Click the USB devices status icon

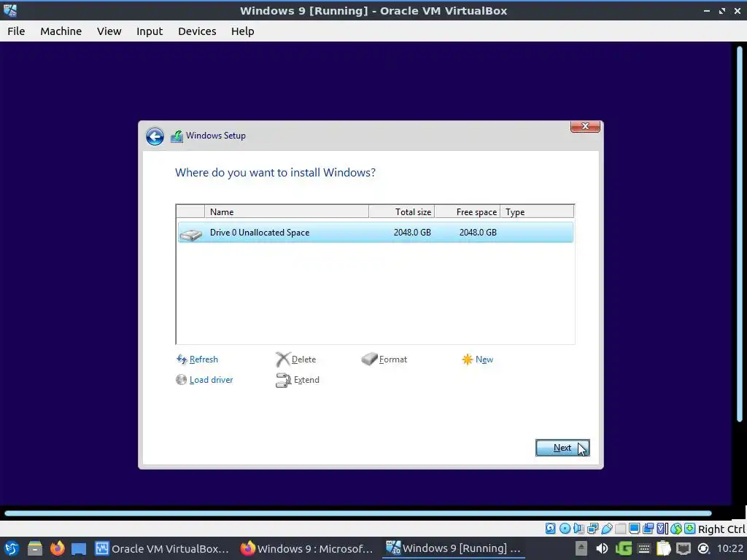pyautogui.click(x=606, y=529)
